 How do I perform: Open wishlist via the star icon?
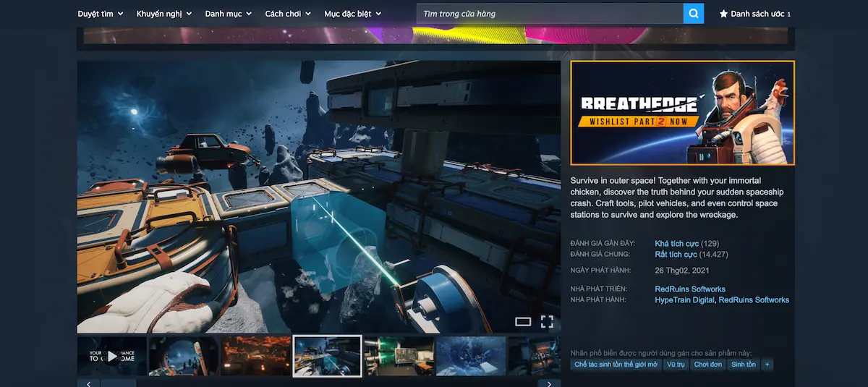(723, 14)
